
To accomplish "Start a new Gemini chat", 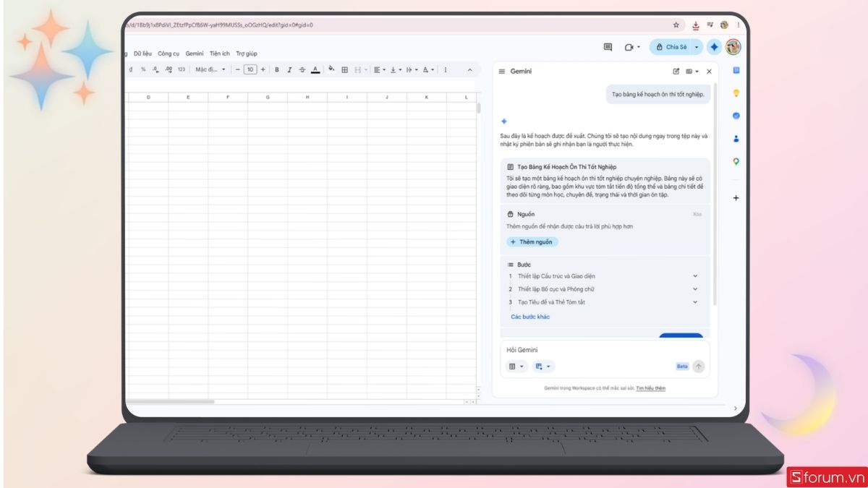I will pos(676,72).
